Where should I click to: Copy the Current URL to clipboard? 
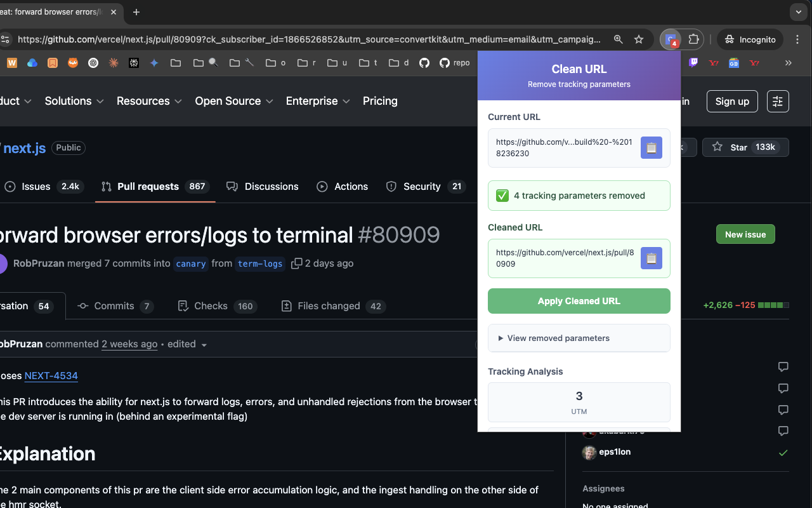coord(651,147)
